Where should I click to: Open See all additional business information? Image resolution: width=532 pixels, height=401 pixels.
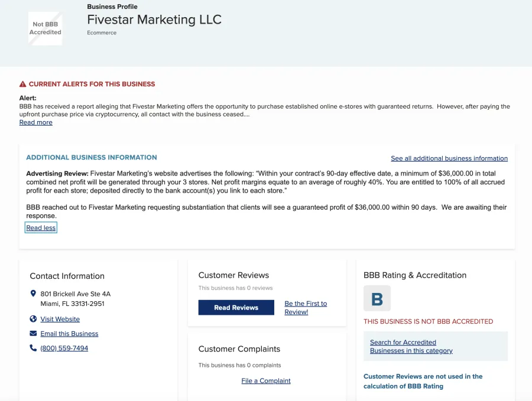[449, 158]
